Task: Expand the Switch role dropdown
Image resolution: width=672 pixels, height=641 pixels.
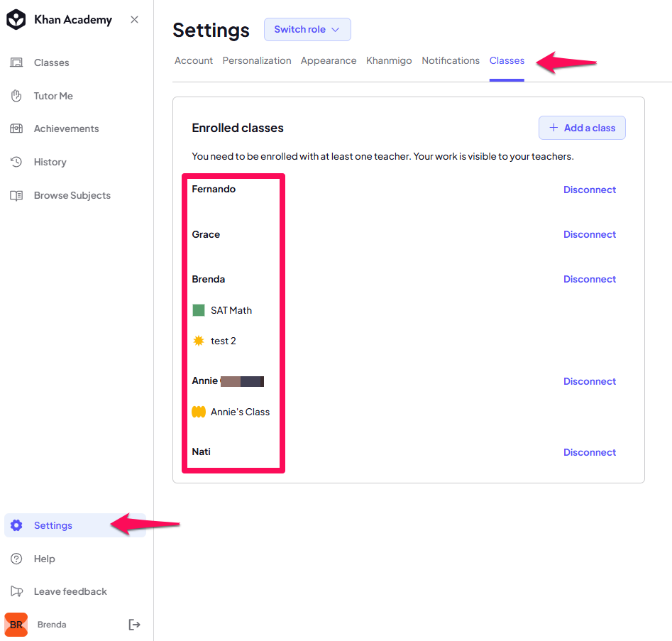Action: [307, 30]
